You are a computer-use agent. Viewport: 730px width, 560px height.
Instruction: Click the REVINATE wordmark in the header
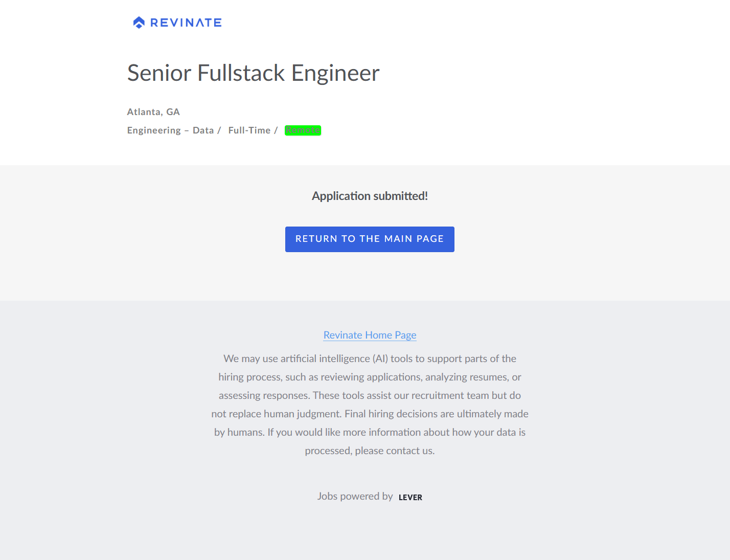pos(186,23)
